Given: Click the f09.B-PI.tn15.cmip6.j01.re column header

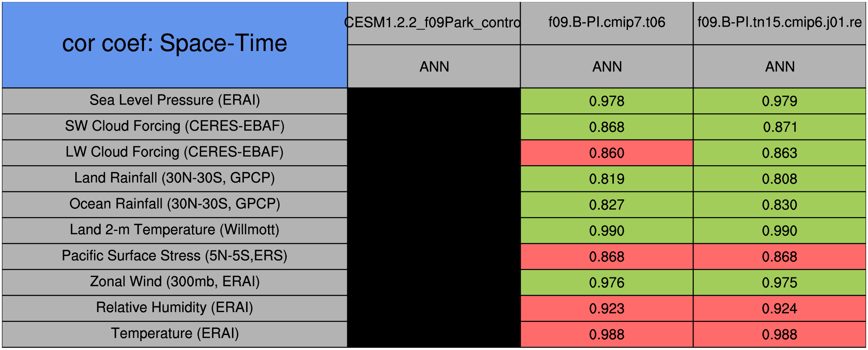Looking at the screenshot, I should (780, 23).
